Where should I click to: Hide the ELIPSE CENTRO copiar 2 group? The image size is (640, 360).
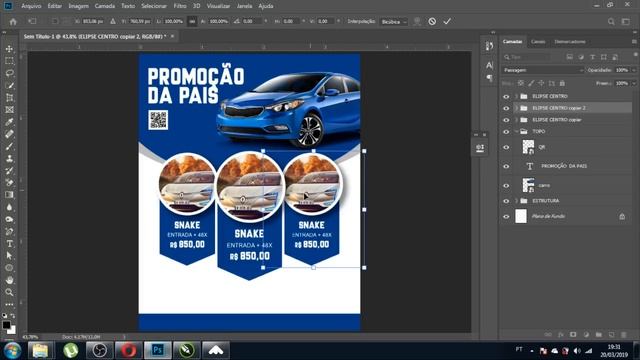[506, 108]
